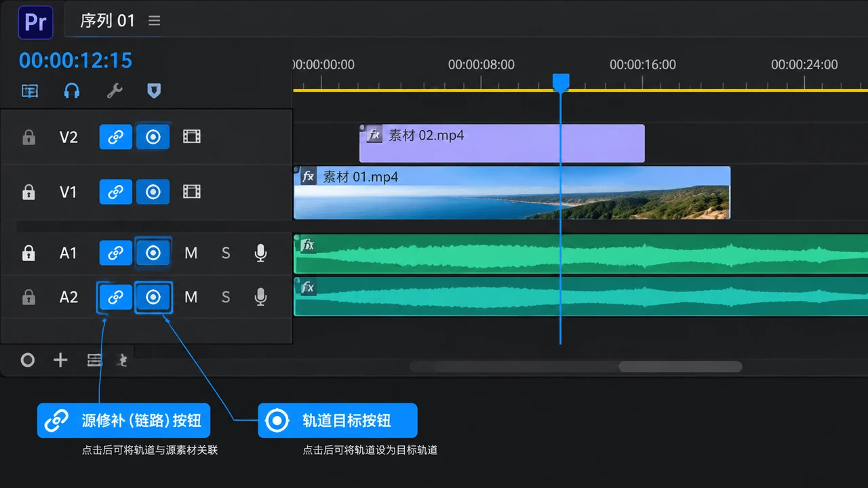Toggle V2 filmstrip sync lock icon

point(192,137)
